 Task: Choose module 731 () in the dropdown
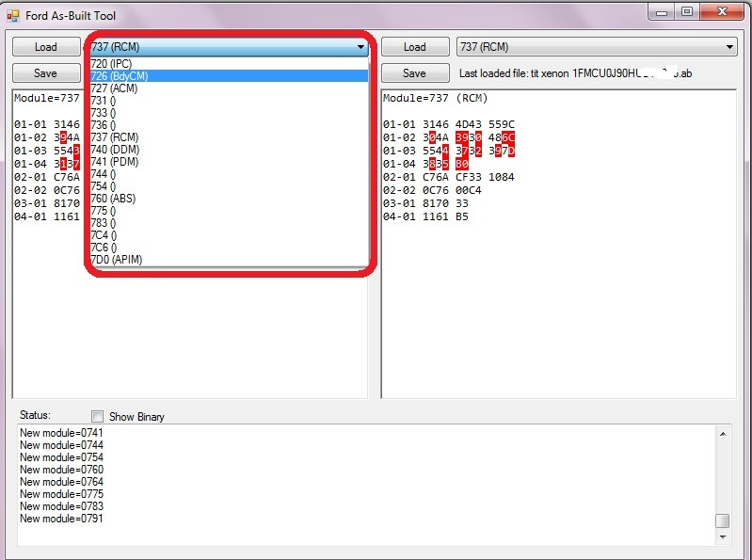click(x=229, y=101)
